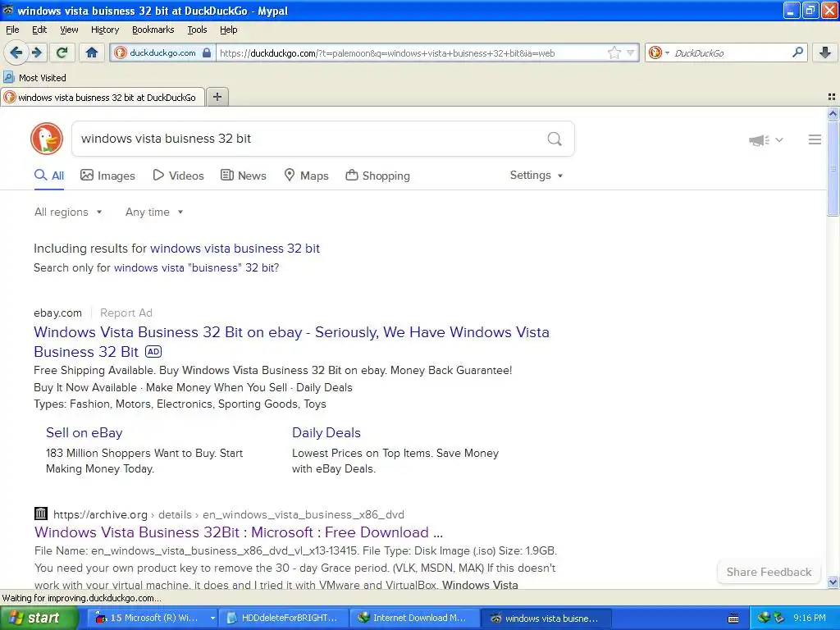This screenshot has width=840, height=630.
Task: Click the vertical scrollbar up arrow
Action: (833, 113)
